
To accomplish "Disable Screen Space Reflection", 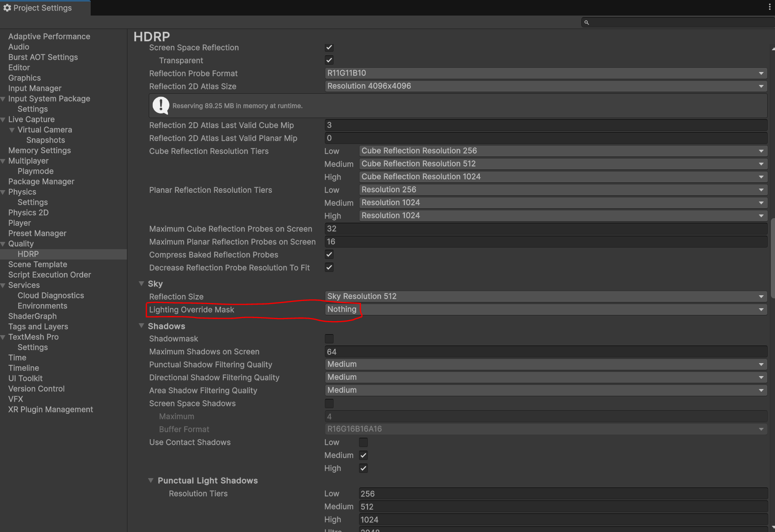I will click(329, 47).
